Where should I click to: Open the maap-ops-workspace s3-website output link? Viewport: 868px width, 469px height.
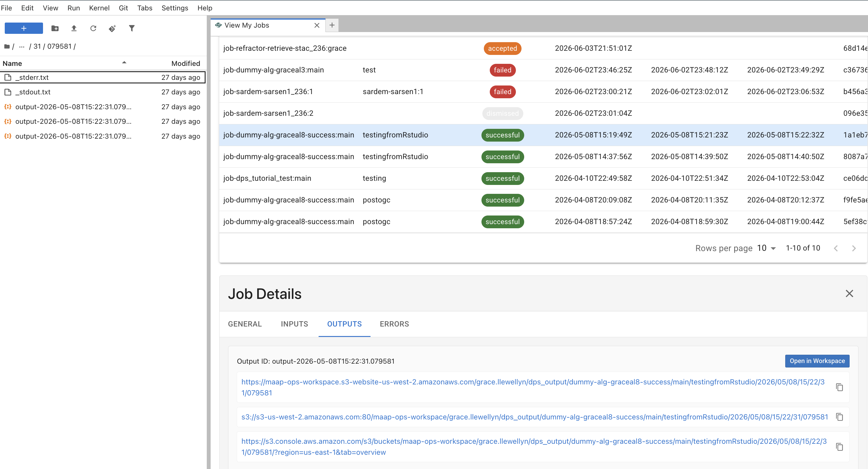coord(533,387)
